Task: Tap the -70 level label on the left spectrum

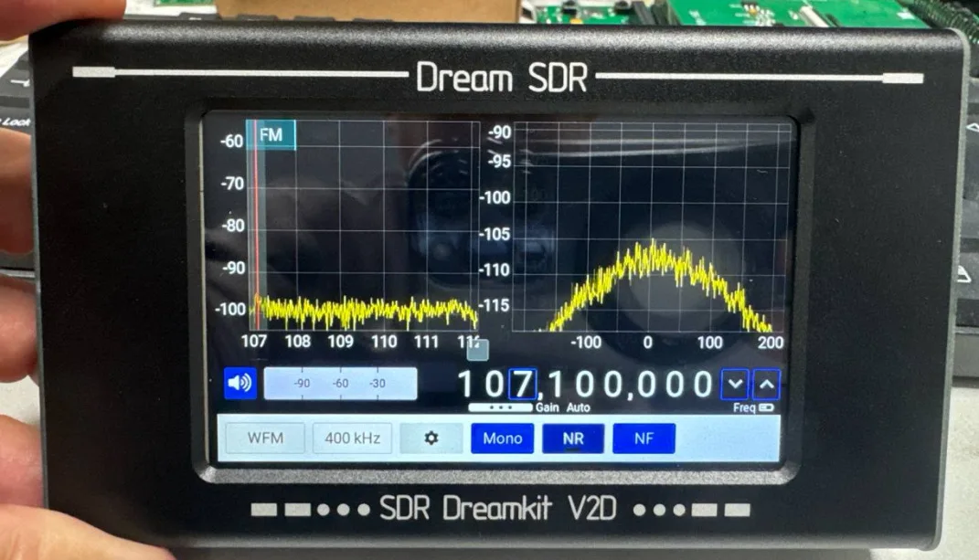Action: point(232,184)
